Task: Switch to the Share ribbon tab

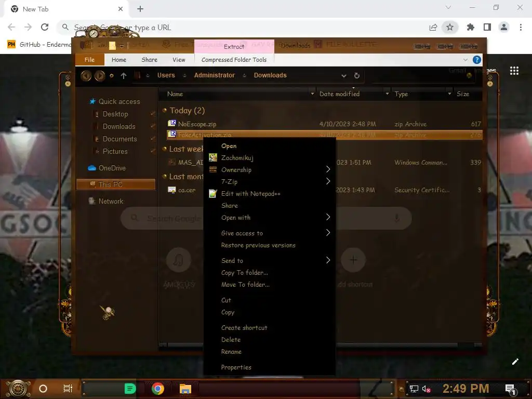Action: pos(149,60)
